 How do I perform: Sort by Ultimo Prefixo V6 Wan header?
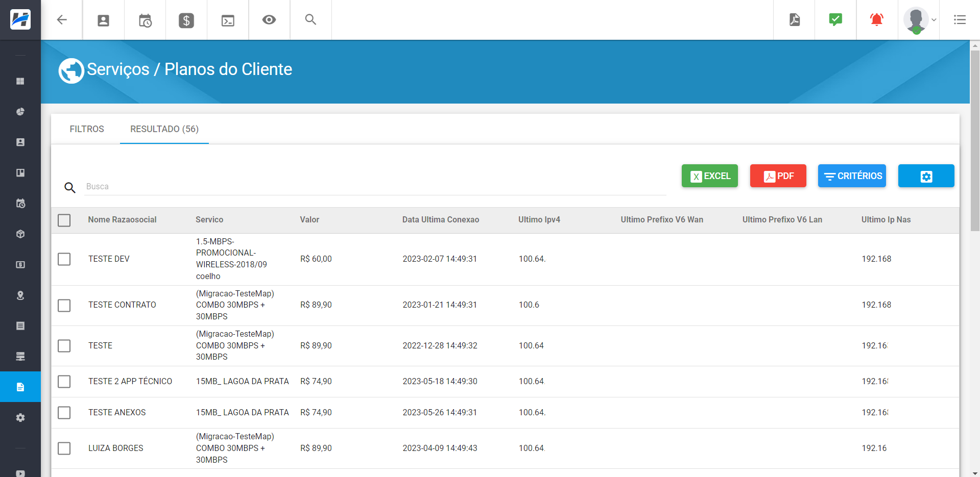tap(662, 220)
